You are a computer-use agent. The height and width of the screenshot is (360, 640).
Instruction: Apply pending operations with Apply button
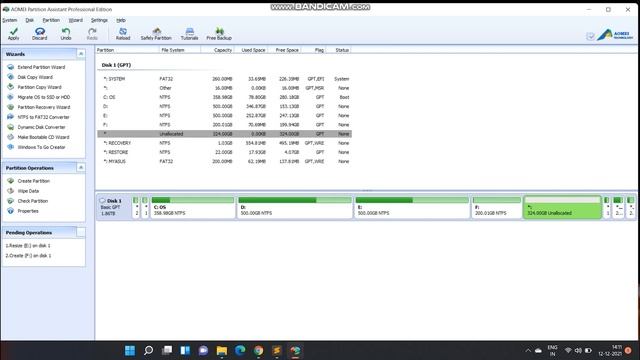point(13,34)
